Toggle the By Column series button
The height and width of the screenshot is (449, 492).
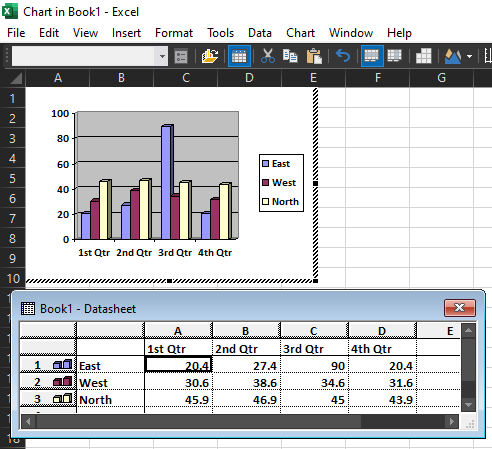[x=394, y=56]
